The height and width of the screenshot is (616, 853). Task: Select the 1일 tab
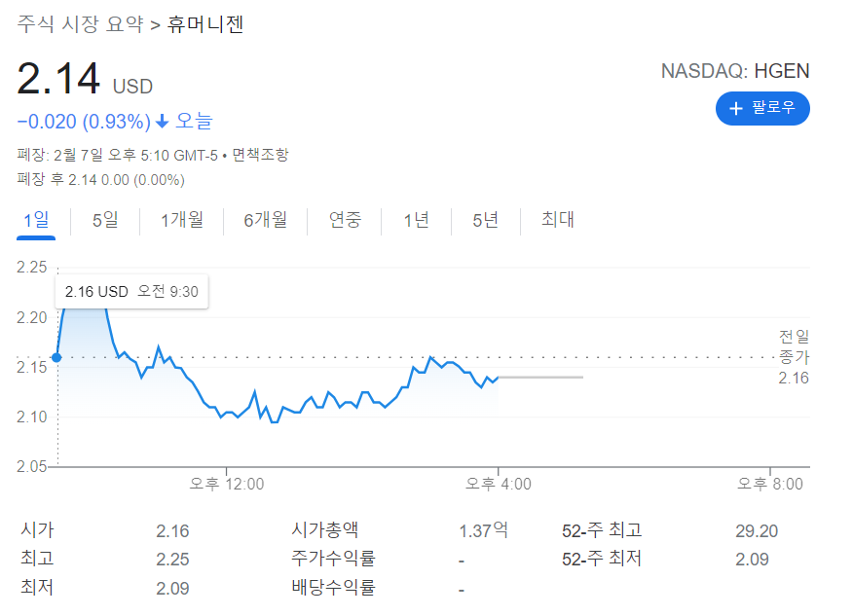[36, 221]
